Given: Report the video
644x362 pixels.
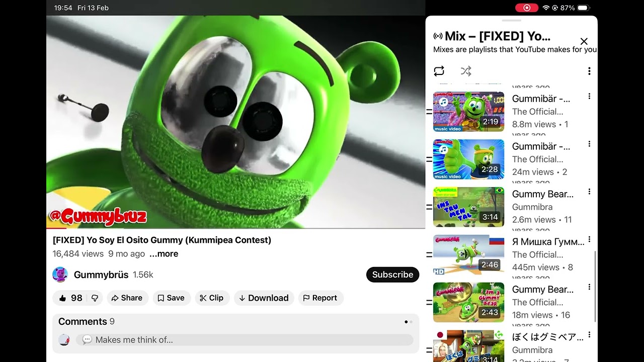Looking at the screenshot, I should 320,298.
